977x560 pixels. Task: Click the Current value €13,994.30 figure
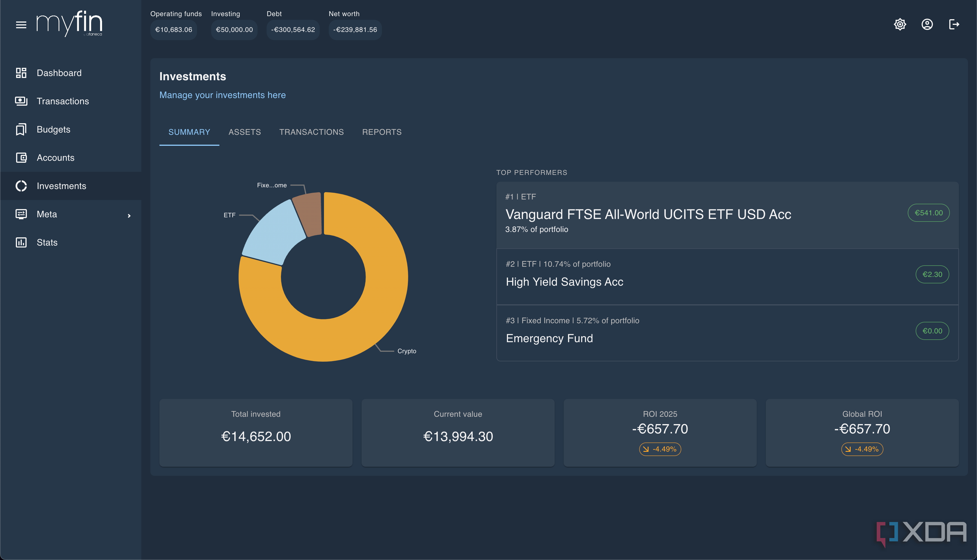tap(458, 437)
